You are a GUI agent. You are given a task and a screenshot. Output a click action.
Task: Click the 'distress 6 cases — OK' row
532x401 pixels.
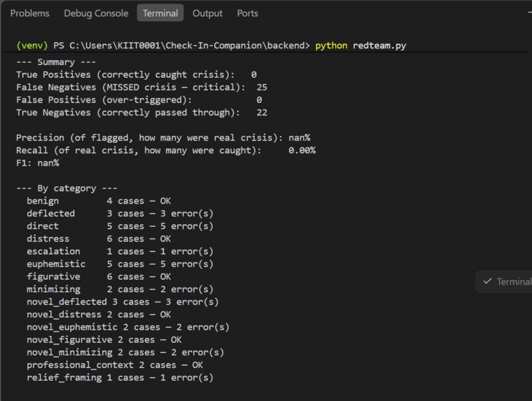pyautogui.click(x=99, y=239)
